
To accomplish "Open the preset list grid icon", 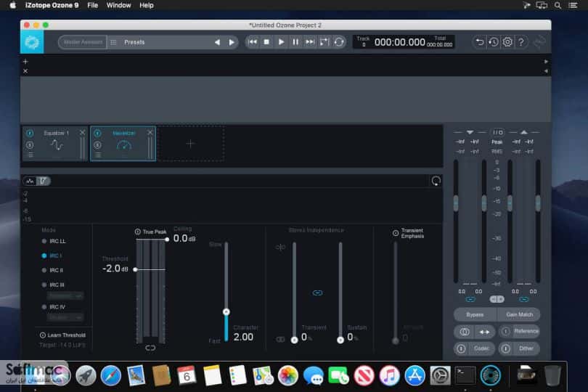I will coord(113,42).
